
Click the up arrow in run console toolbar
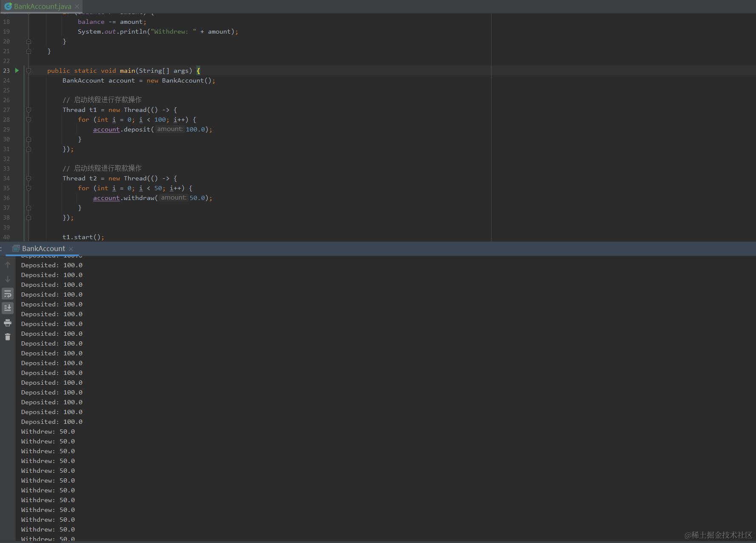pos(8,265)
